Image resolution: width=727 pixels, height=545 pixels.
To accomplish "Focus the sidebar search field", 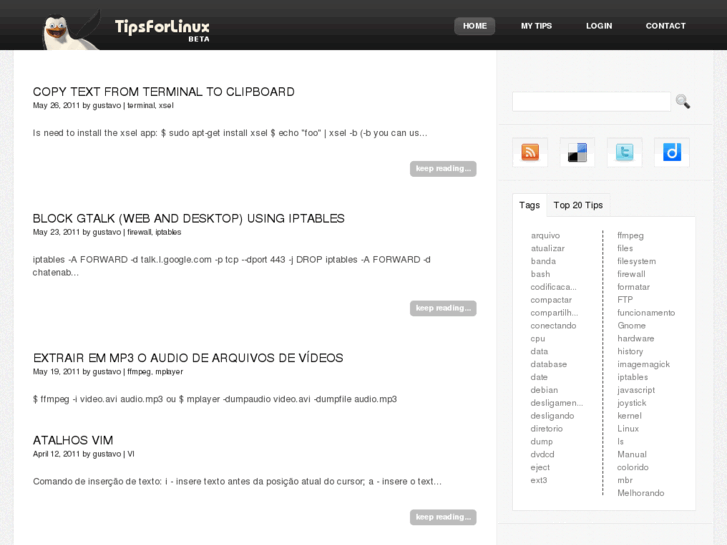I will (x=591, y=102).
